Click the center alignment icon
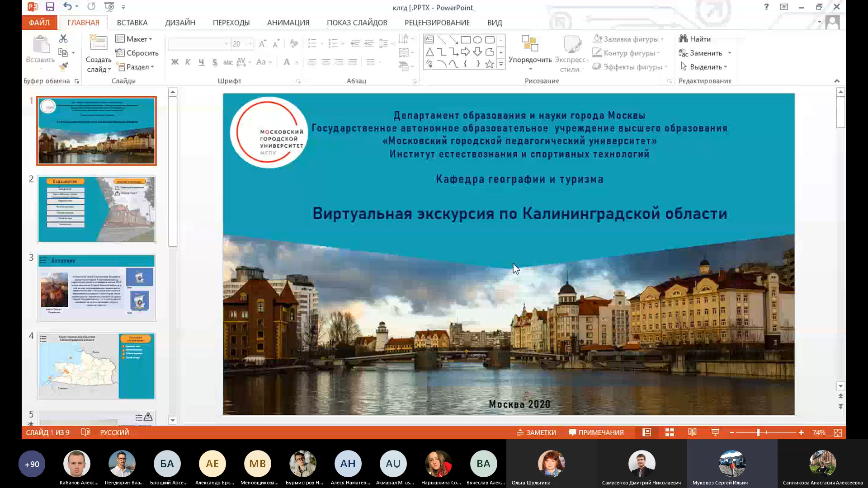868x488 pixels. tap(326, 62)
